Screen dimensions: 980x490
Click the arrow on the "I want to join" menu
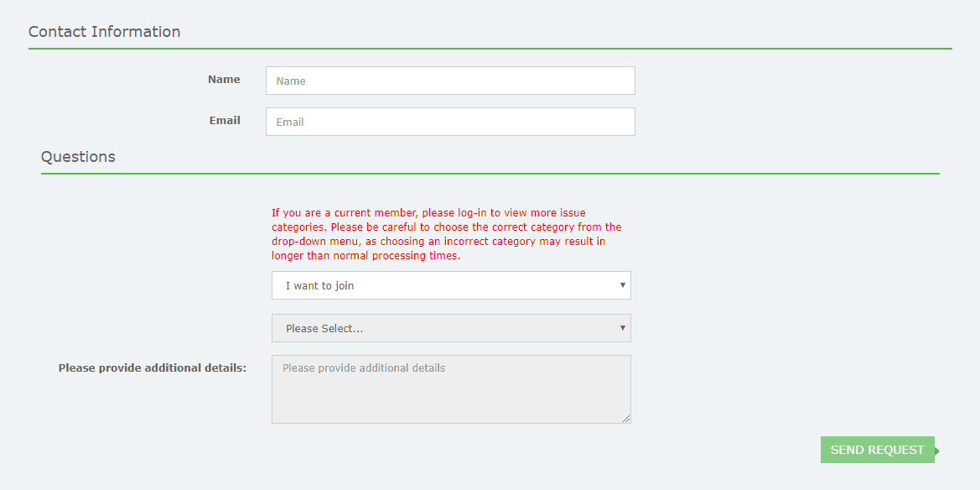click(622, 285)
